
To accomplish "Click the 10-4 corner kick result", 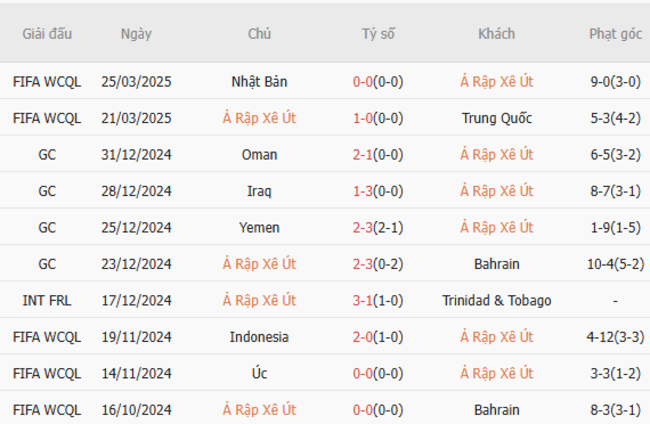I will click(x=604, y=264).
